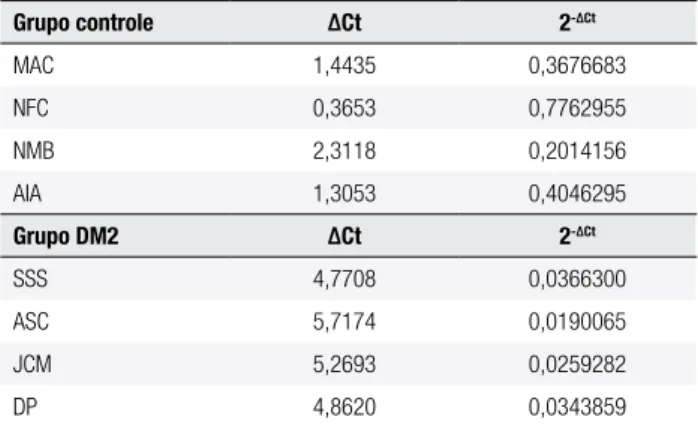Click ΔCt value 0,3653

[x=344, y=108]
